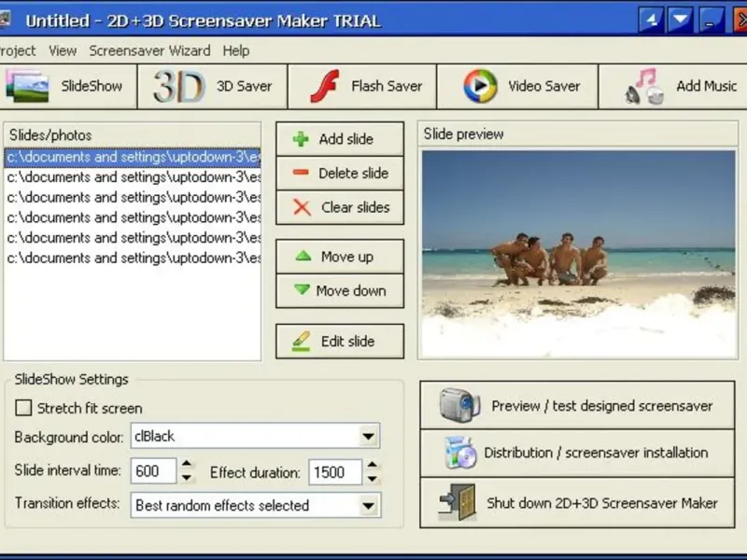Viewport: 747px width, 560px height.
Task: Click the pencil Edit slide icon
Action: 301,341
